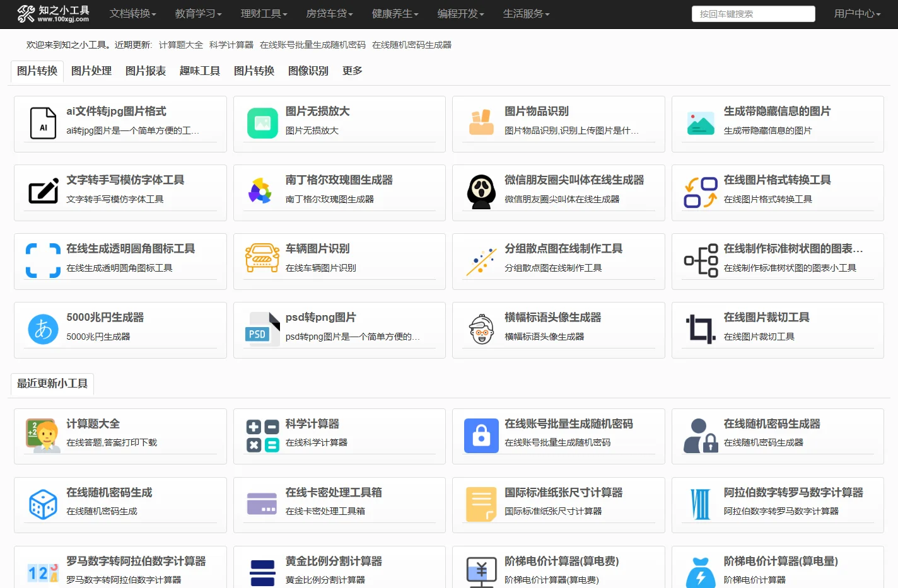Click the 车辆图片识别 orange car icon
The image size is (898, 588).
click(x=262, y=258)
